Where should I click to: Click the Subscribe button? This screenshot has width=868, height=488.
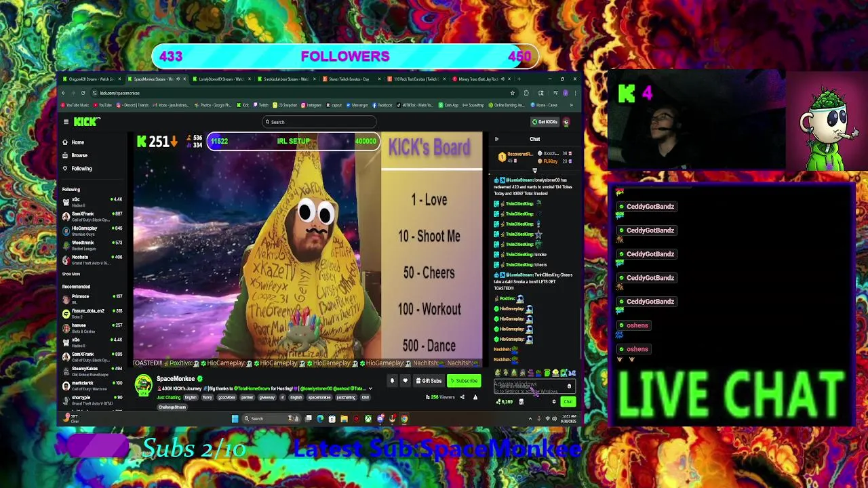pos(464,381)
